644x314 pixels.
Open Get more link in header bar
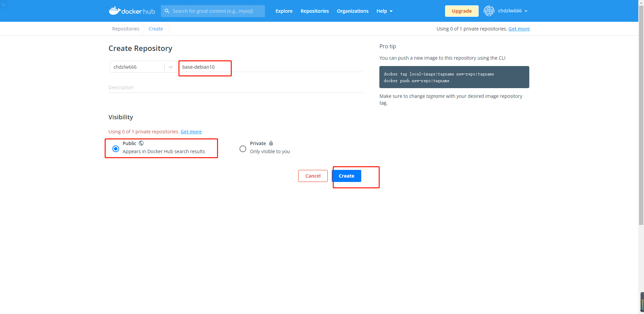tap(519, 29)
